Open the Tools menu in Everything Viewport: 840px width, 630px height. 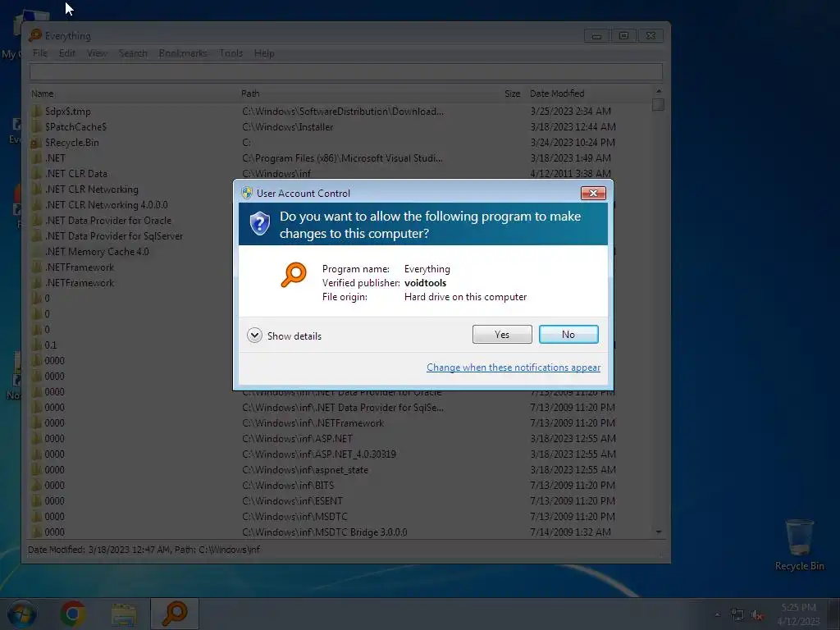point(231,53)
